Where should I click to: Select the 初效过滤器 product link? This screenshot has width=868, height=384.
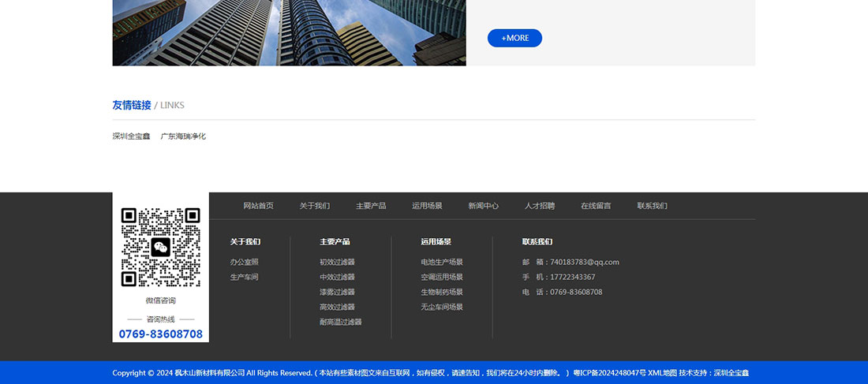click(x=337, y=262)
